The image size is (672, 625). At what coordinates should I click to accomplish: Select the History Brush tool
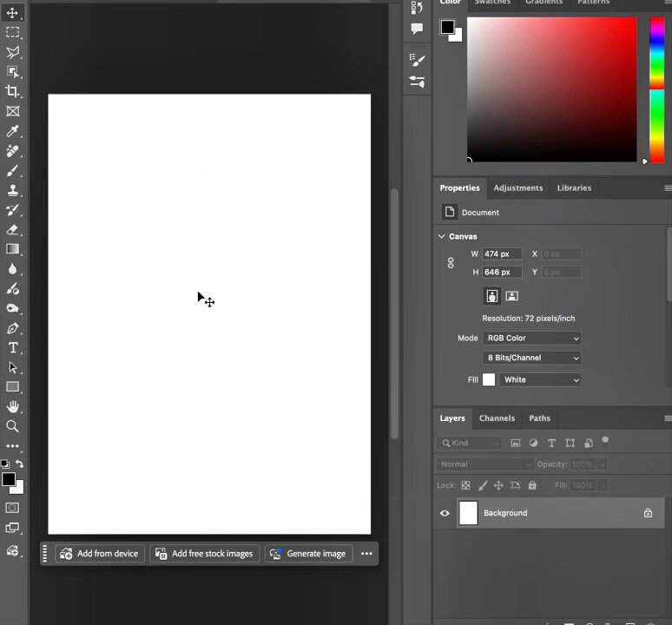click(x=12, y=210)
